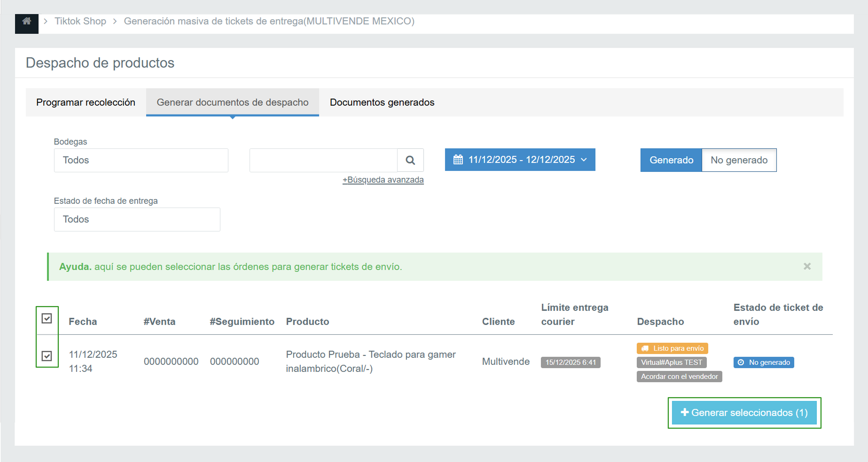Click Generar seleccionados (1) button

pyautogui.click(x=744, y=413)
